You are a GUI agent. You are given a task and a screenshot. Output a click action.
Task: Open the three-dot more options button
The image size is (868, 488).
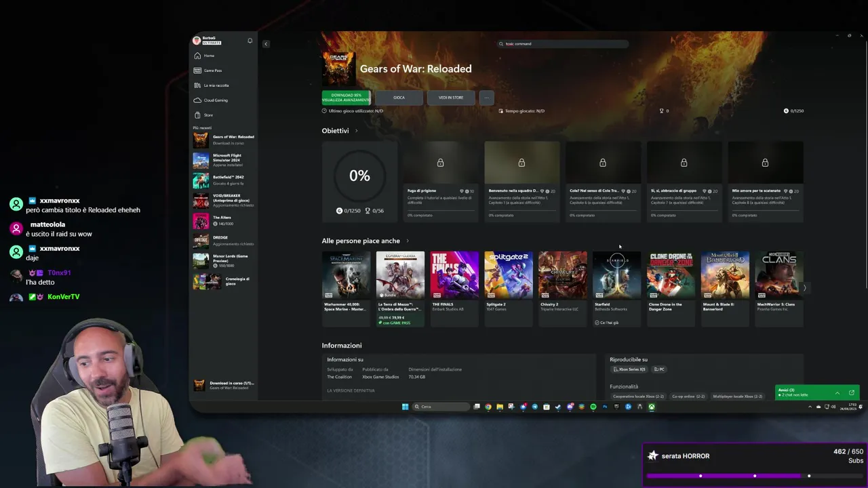pos(486,98)
